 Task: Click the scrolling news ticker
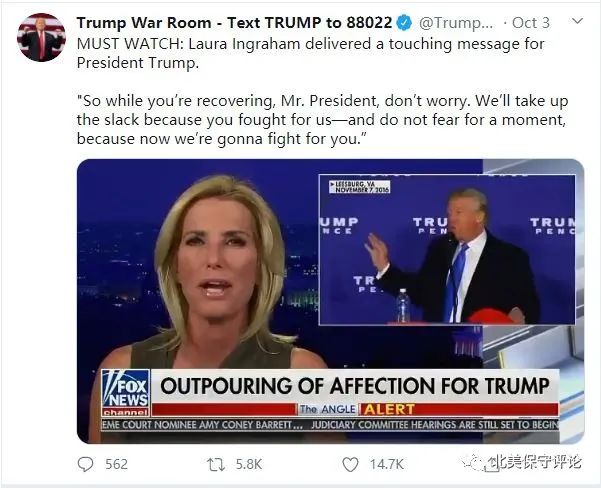coord(330,425)
